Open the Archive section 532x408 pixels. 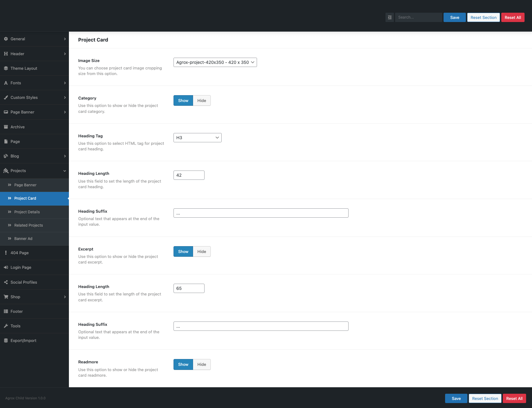click(x=34, y=127)
